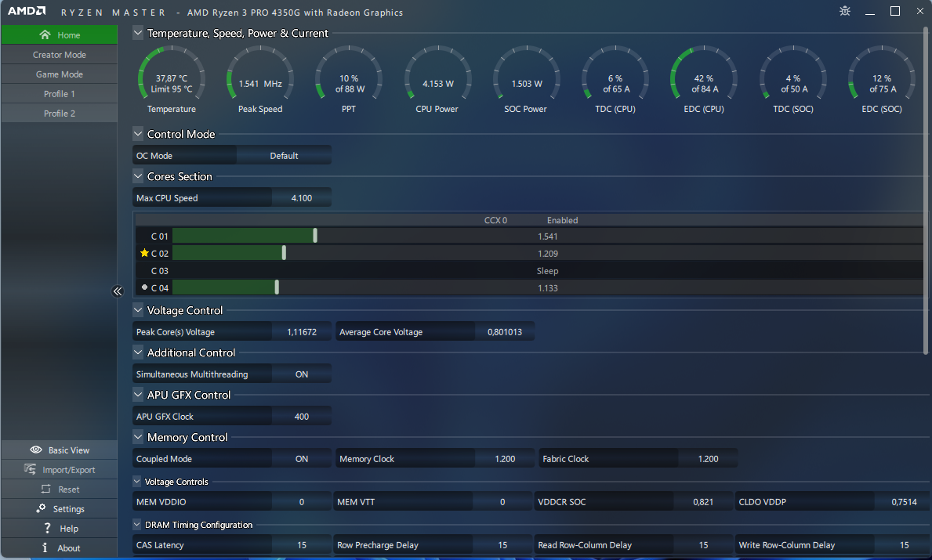Open the Home tab
The height and width of the screenshot is (560, 932).
point(60,35)
